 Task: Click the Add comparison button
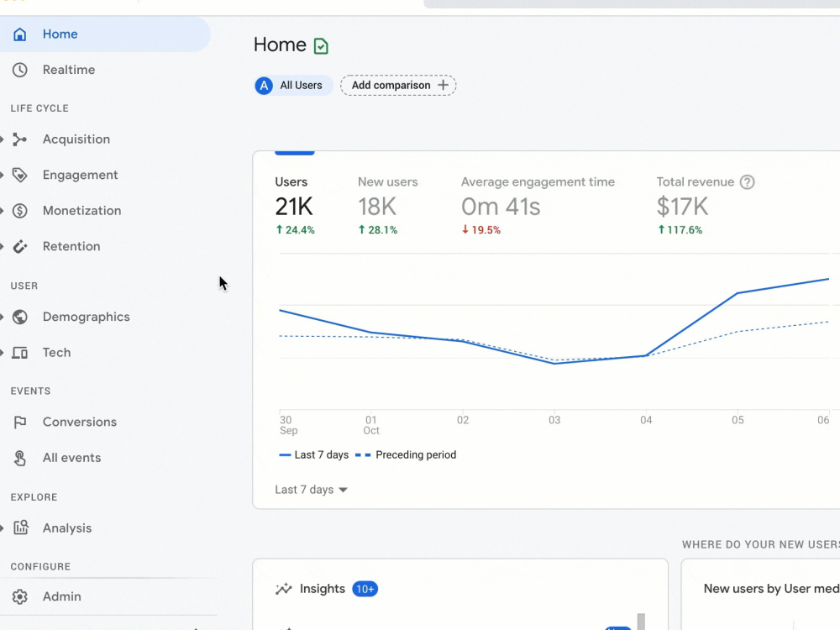(398, 85)
